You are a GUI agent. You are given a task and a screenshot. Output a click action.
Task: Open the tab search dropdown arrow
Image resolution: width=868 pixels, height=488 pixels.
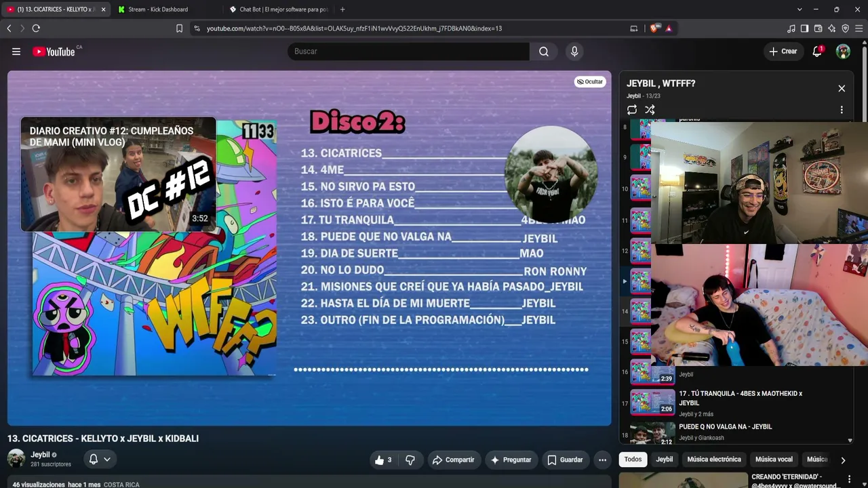[800, 9]
